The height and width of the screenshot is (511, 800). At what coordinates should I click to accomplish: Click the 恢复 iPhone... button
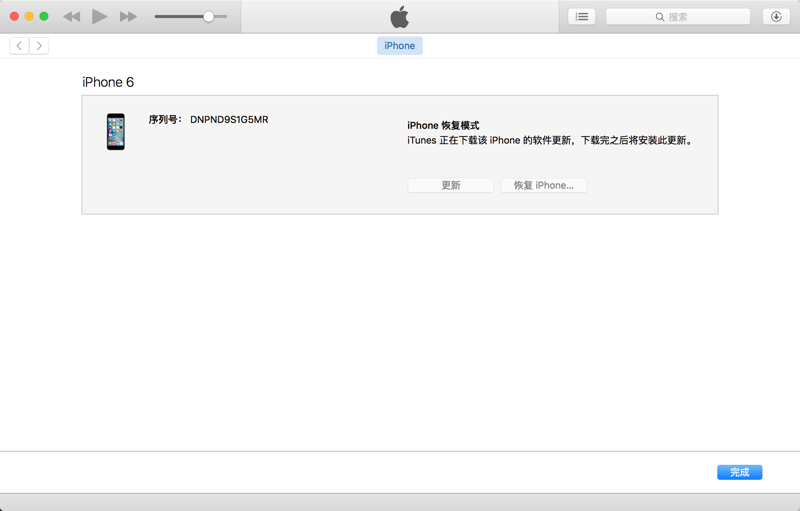pos(543,185)
